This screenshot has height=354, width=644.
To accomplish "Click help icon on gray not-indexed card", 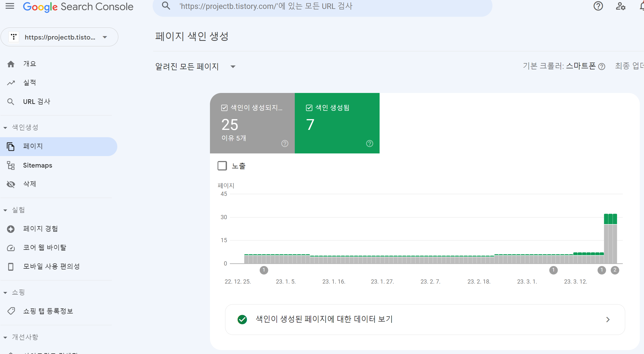I will [x=285, y=143].
